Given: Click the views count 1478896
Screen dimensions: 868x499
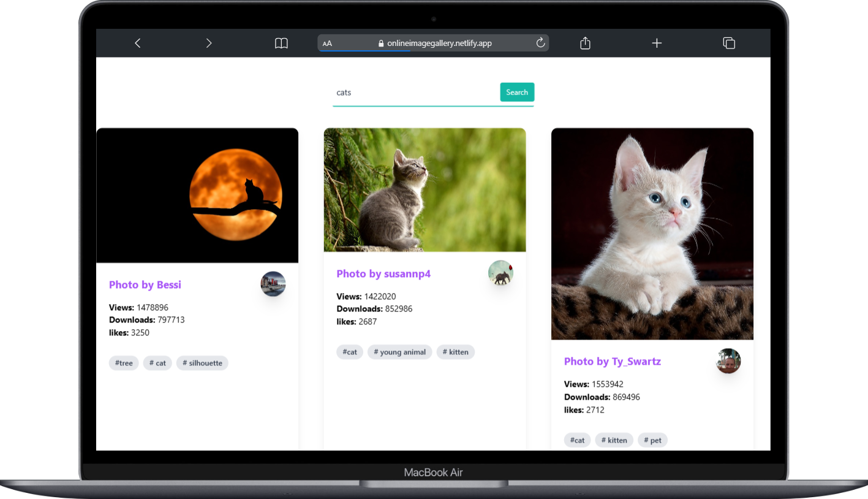Looking at the screenshot, I should [x=153, y=307].
